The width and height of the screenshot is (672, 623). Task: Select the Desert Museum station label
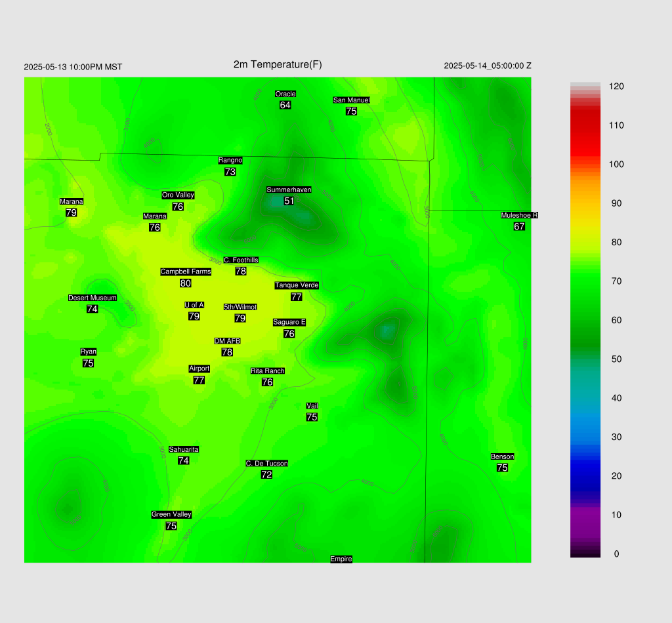(x=92, y=298)
